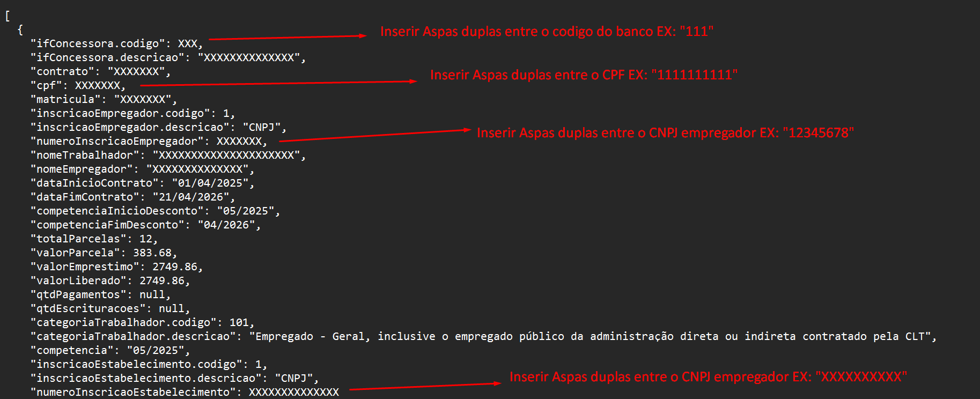Click the "nomeEmpregador" line
Screen dimensions: 980x399
[142, 169]
